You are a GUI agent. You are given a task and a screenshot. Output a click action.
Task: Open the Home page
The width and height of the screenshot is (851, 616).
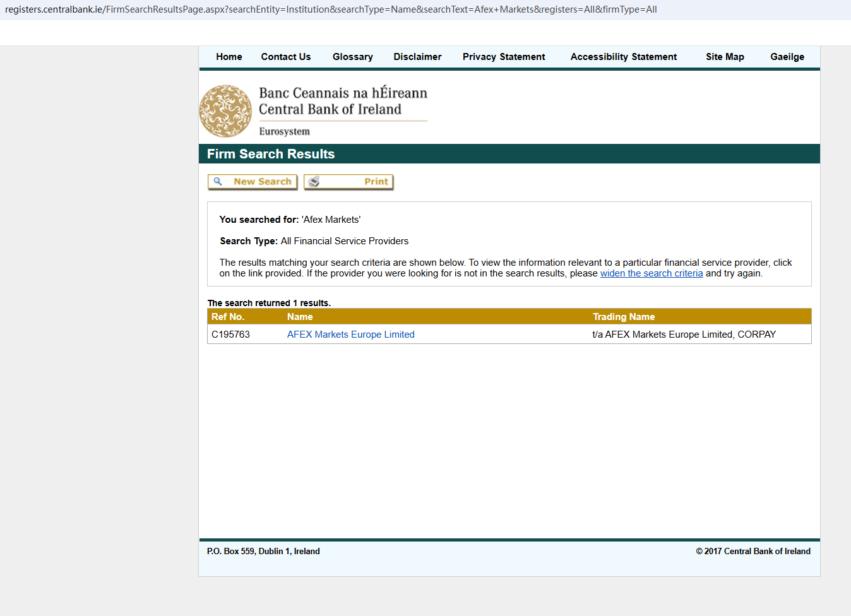(x=229, y=57)
